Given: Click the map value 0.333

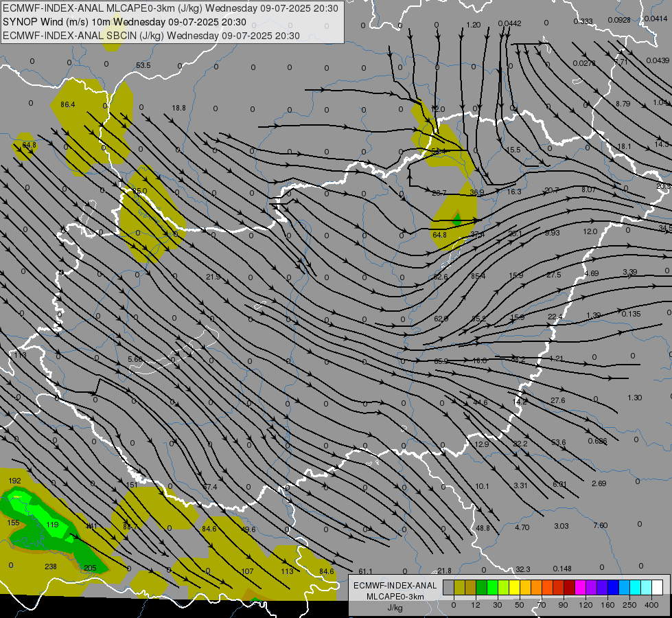Looking at the screenshot, I should [583, 21].
